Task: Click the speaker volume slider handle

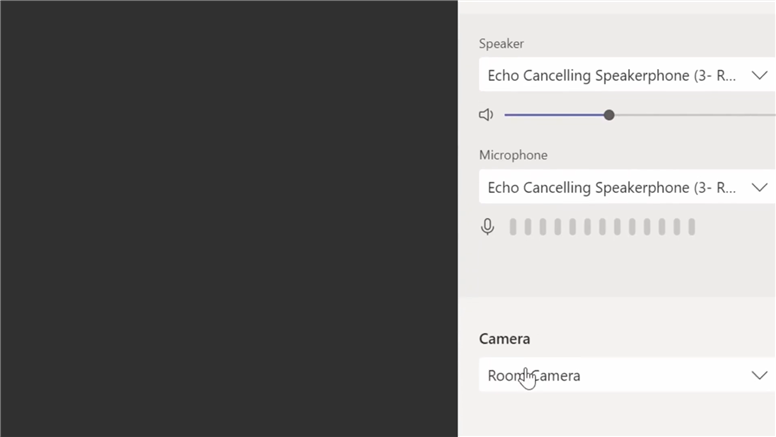Action: tap(609, 115)
